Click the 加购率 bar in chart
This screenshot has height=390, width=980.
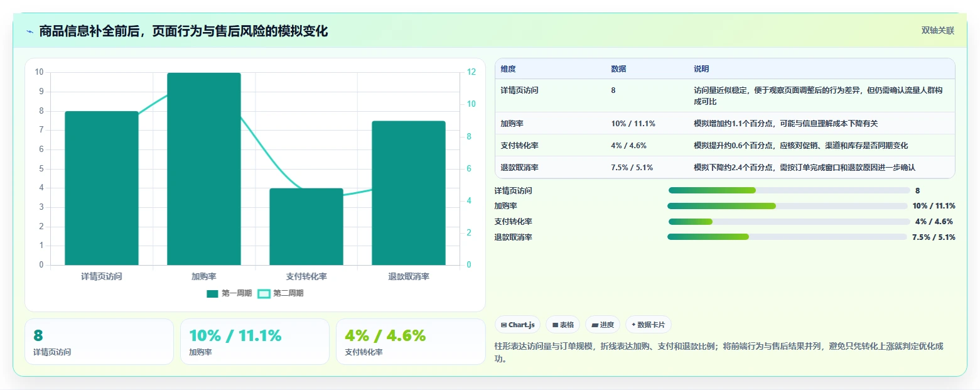point(204,169)
